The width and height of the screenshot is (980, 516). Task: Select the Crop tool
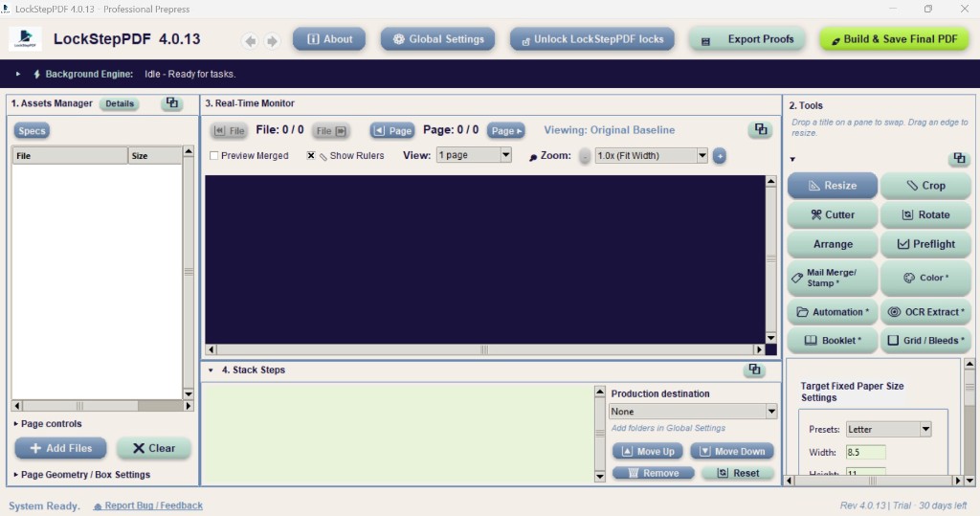925,186
